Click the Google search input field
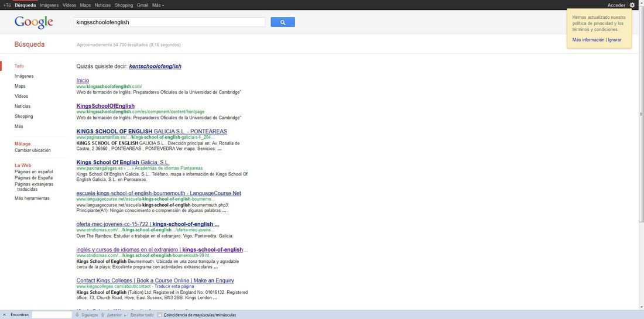The width and height of the screenshot is (644, 319). click(x=169, y=22)
